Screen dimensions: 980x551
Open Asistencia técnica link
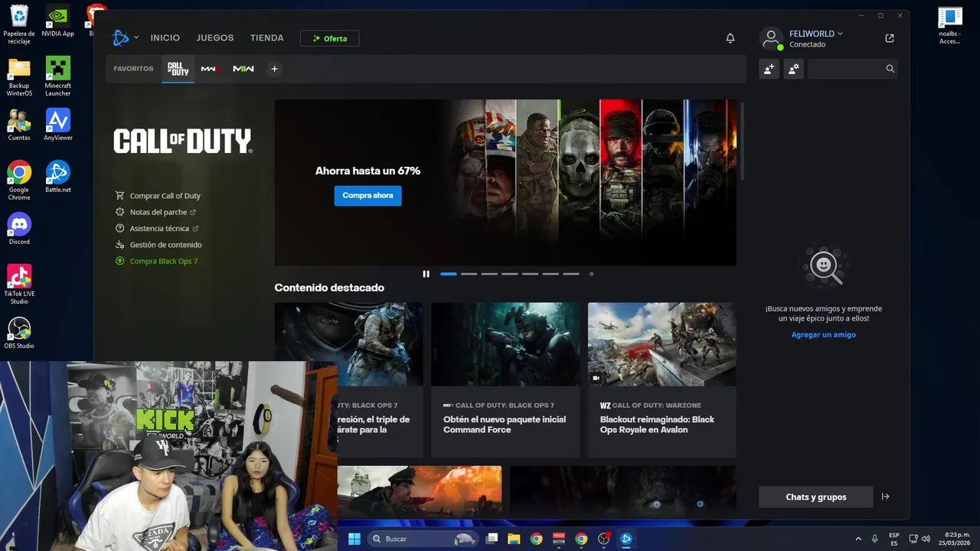159,228
